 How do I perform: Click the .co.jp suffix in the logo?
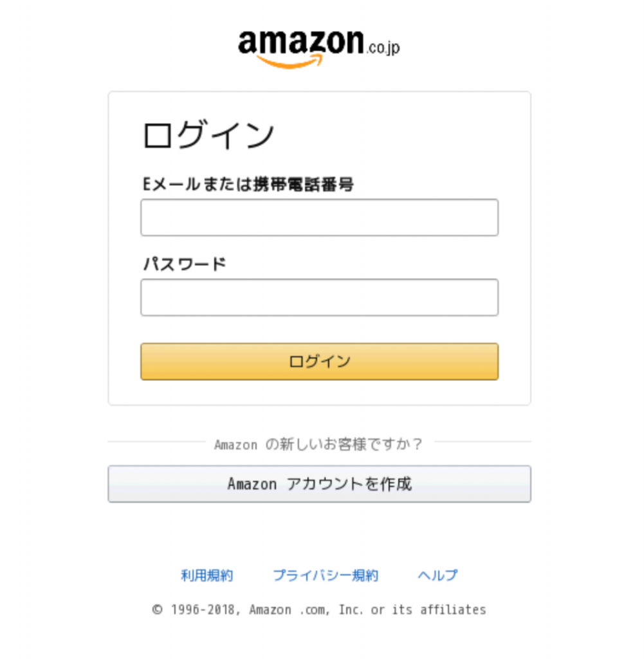(383, 47)
